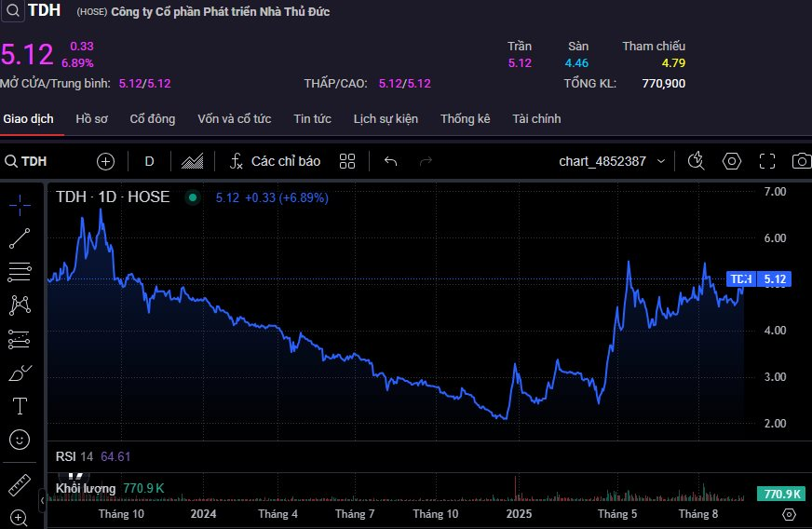Open the chart_4852387 layout dropdown
This screenshot has height=529, width=812.
tap(612, 161)
